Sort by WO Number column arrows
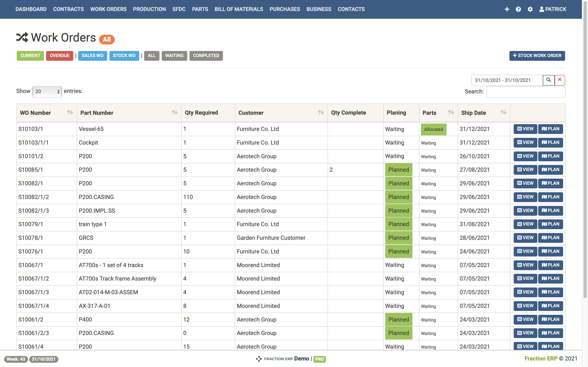 (x=70, y=112)
